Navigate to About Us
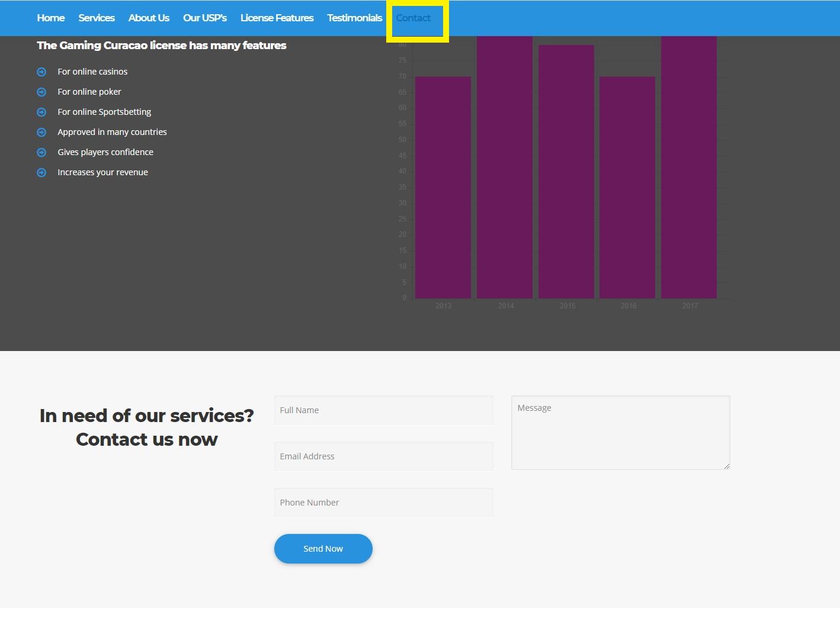840x618 pixels. 149,18
